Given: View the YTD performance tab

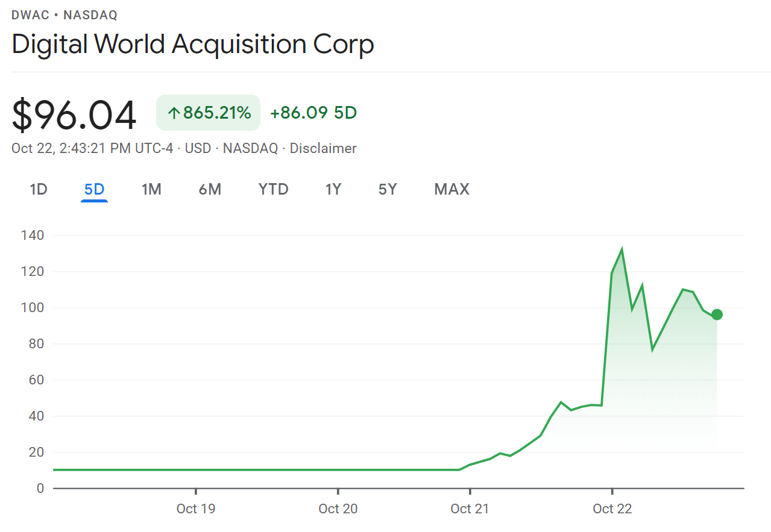Looking at the screenshot, I should (x=273, y=189).
